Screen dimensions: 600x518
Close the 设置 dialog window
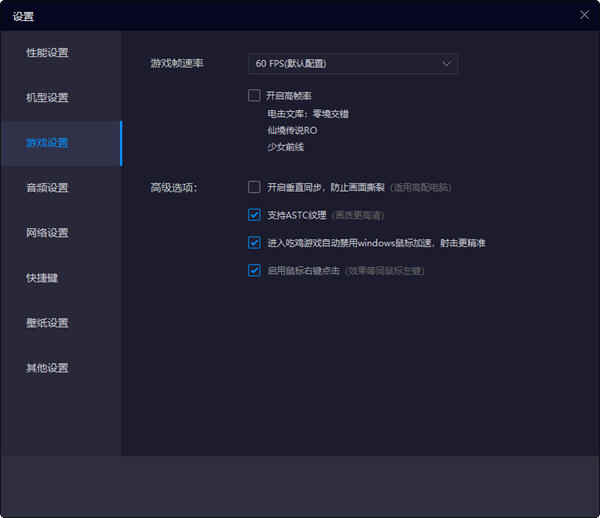point(584,14)
